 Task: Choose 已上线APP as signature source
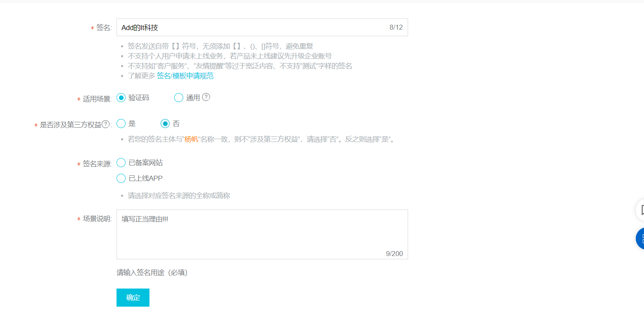click(121, 178)
